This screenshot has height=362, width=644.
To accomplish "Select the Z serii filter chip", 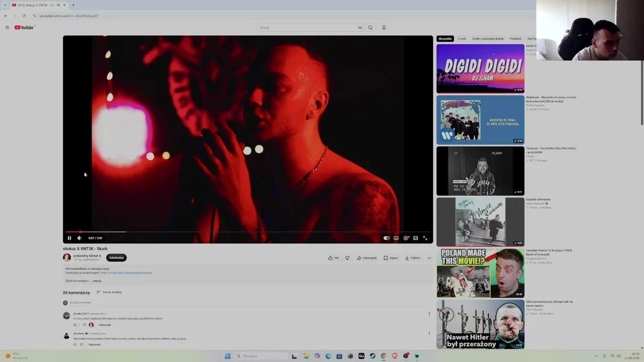I will (x=462, y=39).
